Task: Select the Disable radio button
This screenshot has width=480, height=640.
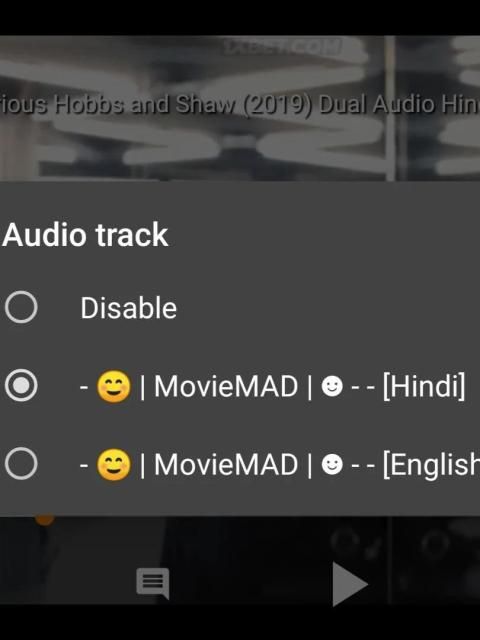Action: coord(21,307)
